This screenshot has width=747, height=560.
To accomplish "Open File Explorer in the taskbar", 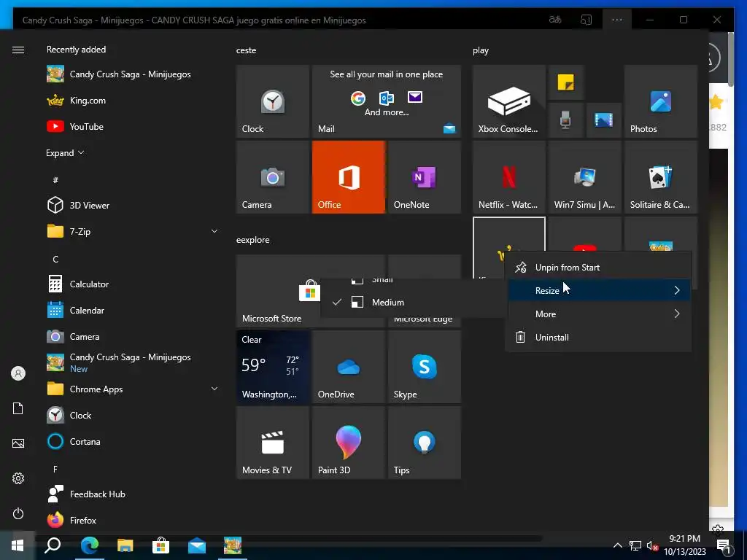I will tap(125, 545).
